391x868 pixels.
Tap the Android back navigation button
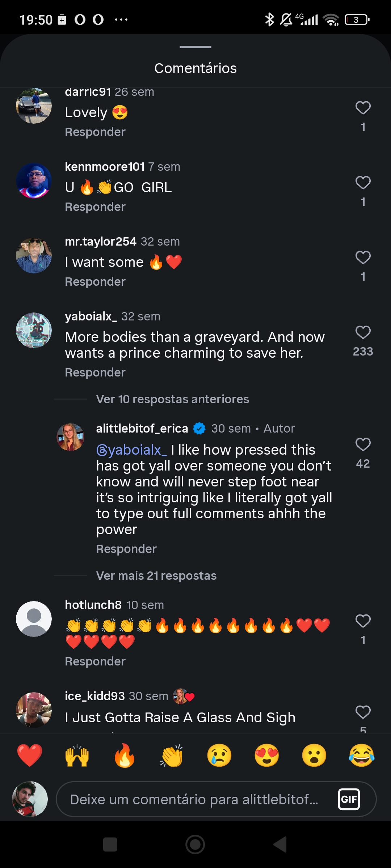click(x=280, y=844)
